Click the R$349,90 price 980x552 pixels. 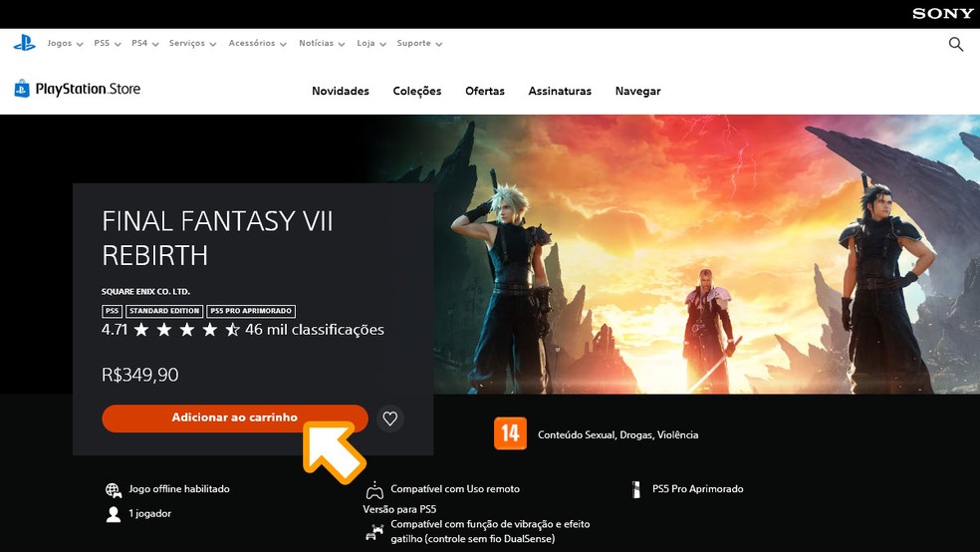point(140,375)
